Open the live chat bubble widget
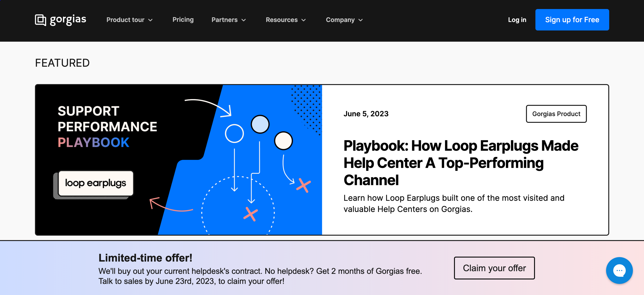This screenshot has width=644, height=295. [619, 270]
